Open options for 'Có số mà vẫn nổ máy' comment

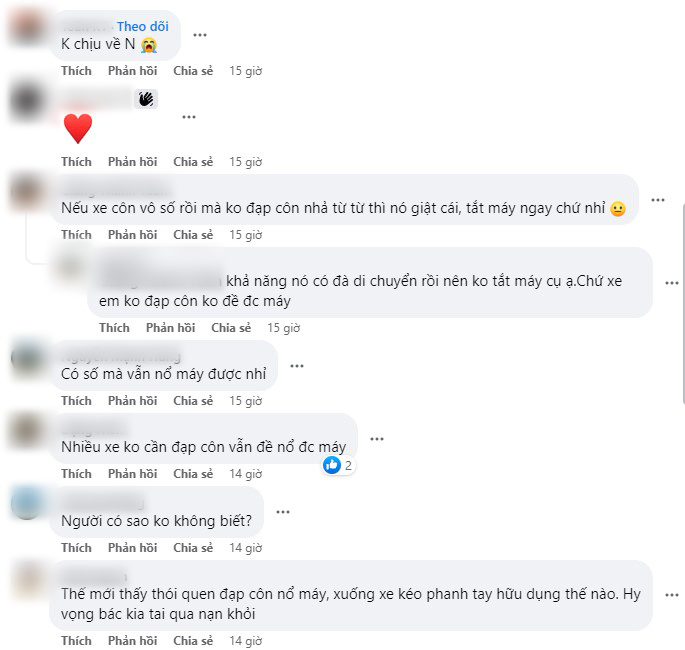[297, 366]
